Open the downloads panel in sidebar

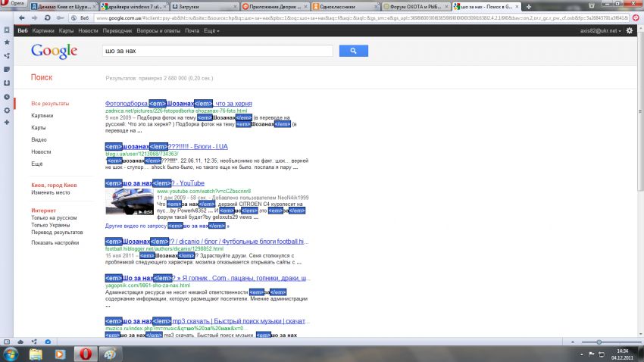tap(7, 83)
